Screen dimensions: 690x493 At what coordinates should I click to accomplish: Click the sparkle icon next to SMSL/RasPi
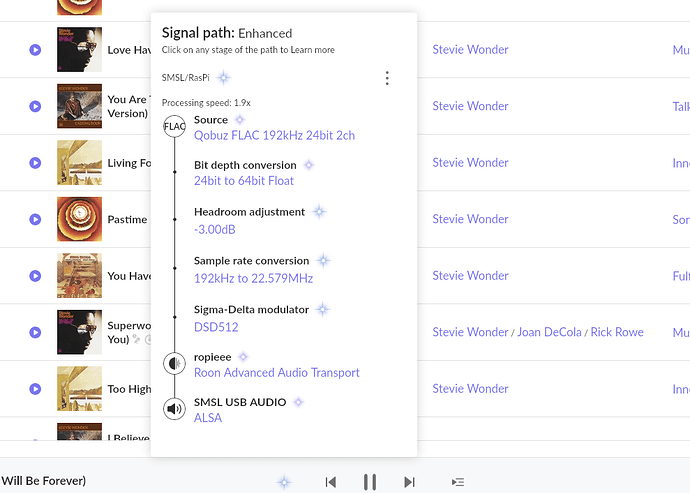[x=224, y=77]
